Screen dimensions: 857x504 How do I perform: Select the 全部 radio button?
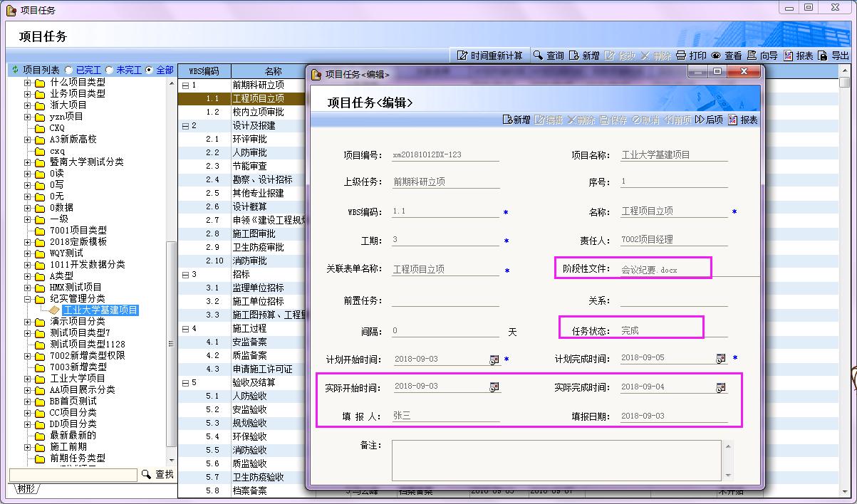(x=149, y=70)
